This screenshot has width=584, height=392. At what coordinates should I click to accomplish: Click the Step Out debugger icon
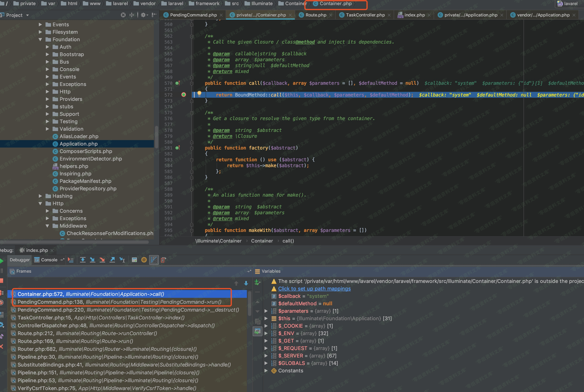tap(112, 260)
